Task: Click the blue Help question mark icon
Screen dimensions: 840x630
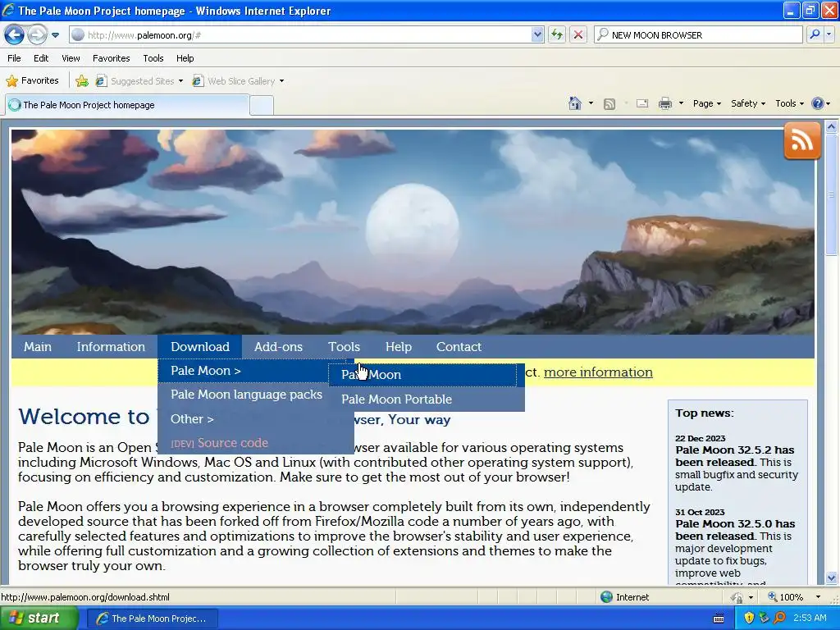Action: tap(818, 103)
